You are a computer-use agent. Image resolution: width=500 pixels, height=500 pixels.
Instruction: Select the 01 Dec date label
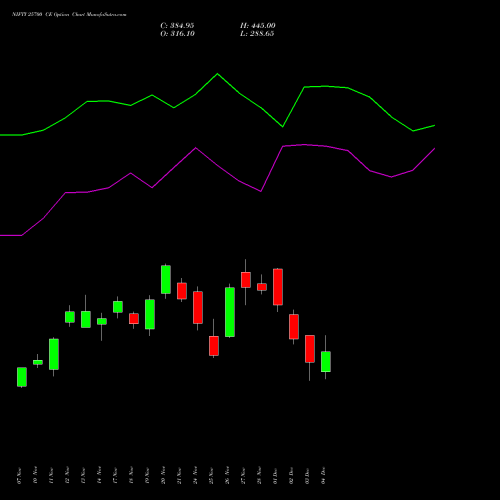click(275, 475)
